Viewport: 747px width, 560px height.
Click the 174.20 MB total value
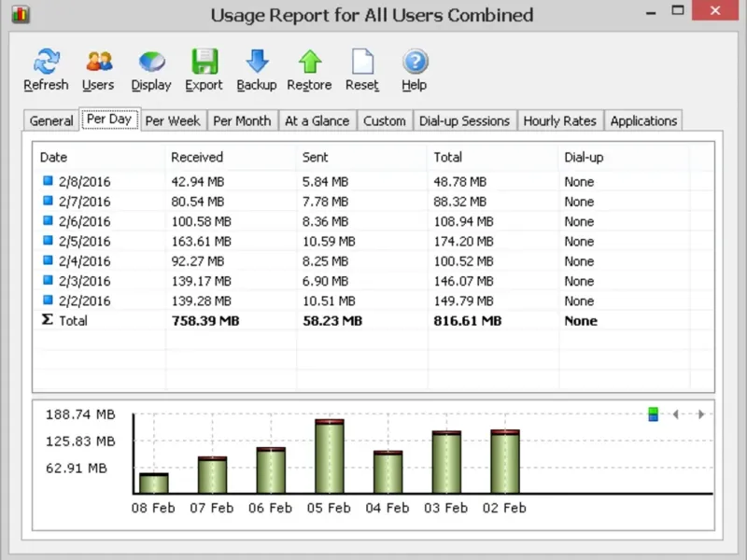pos(463,242)
